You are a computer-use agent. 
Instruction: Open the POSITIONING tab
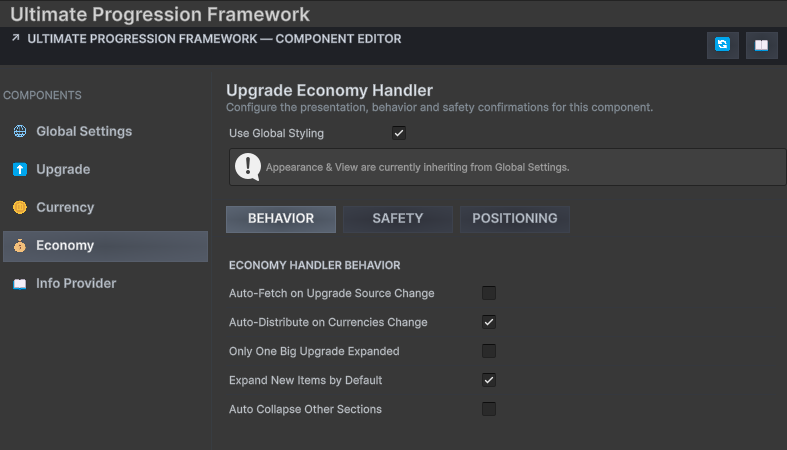click(x=515, y=219)
